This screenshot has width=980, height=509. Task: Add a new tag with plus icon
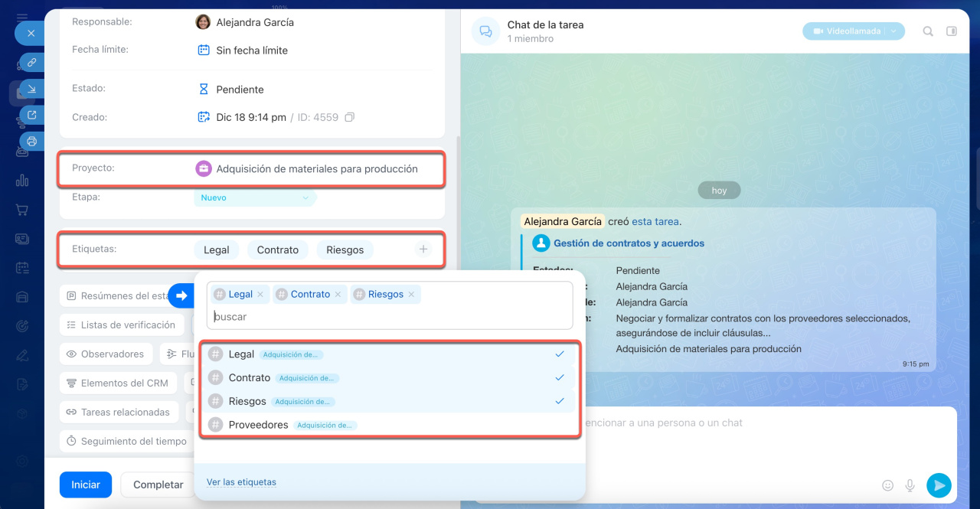pos(423,250)
